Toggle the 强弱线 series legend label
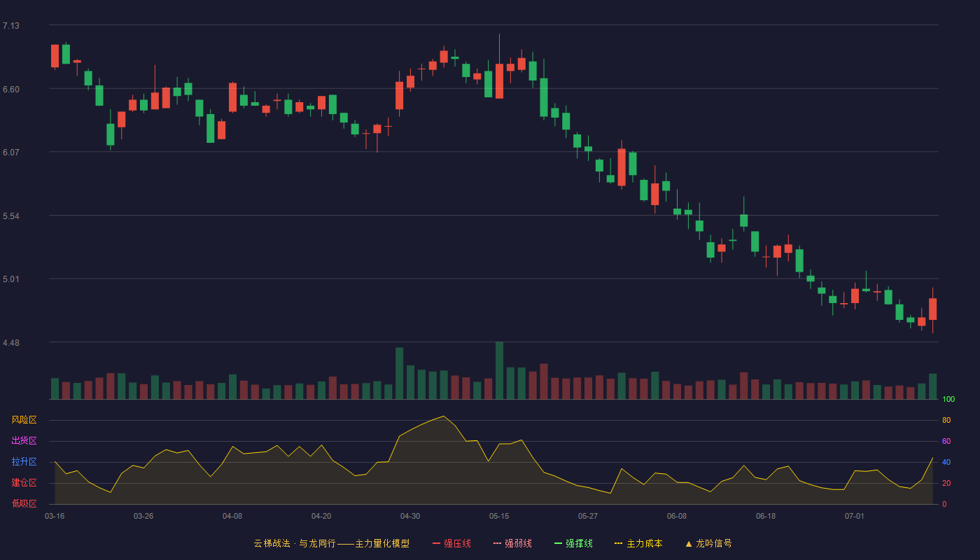Screen dimensions: 980x560 [x=519, y=543]
